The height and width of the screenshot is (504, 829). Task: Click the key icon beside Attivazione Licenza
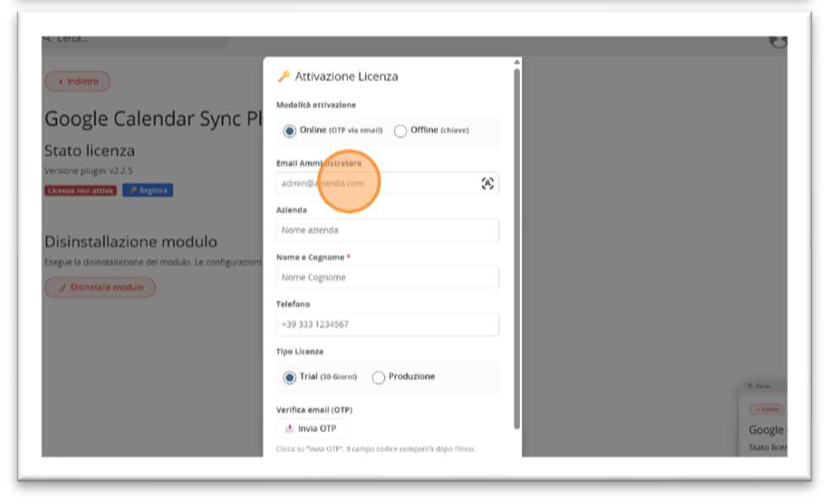click(284, 76)
